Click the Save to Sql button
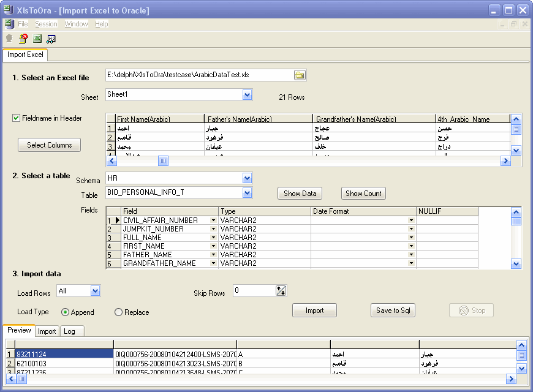The height and width of the screenshot is (392, 533). [x=393, y=311]
